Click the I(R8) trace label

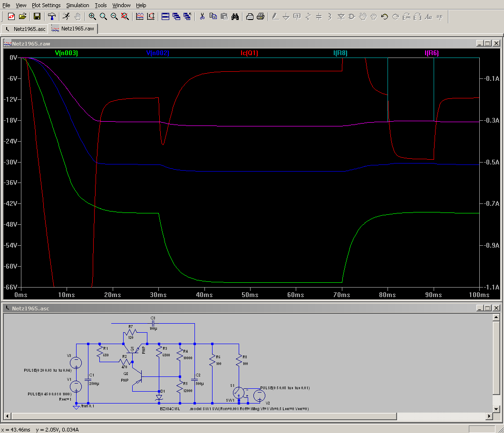[340, 53]
